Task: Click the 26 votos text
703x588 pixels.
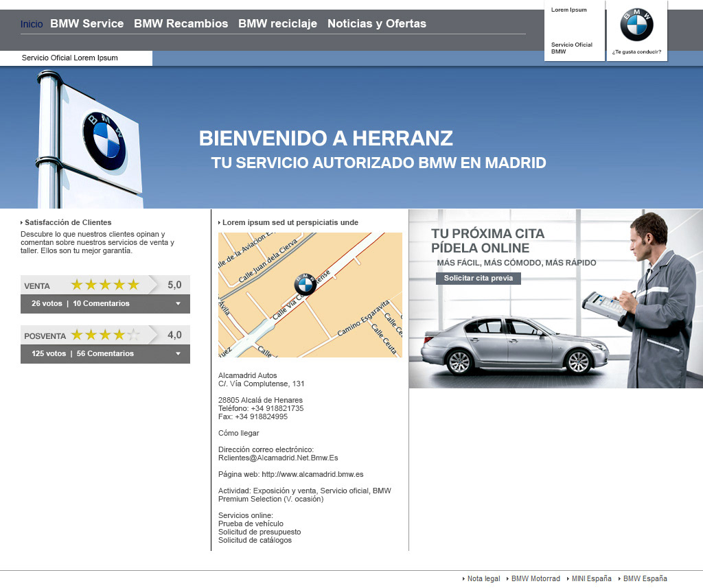Action: click(x=47, y=303)
